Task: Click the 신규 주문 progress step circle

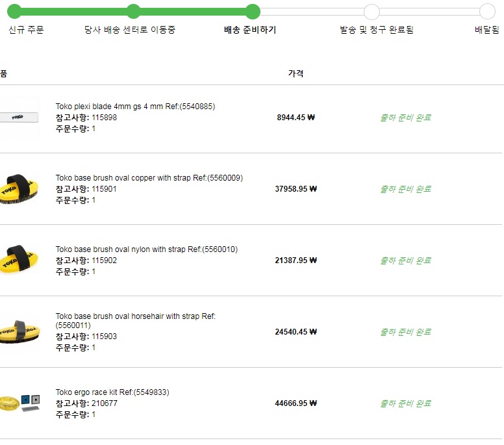Action: 14,11
